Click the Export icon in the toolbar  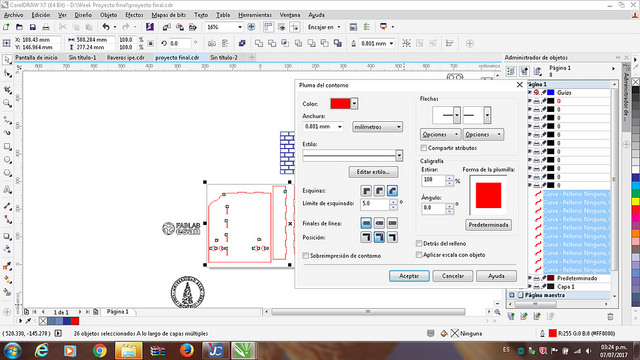click(180, 27)
